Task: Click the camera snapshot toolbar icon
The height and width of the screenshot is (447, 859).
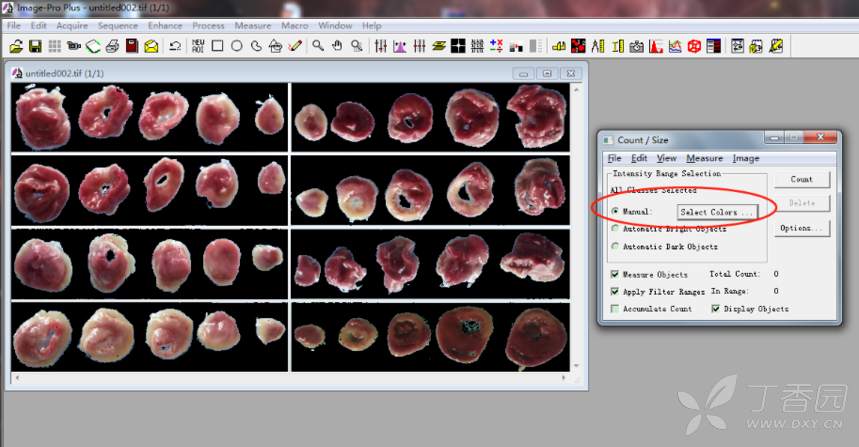Action: 637,46
